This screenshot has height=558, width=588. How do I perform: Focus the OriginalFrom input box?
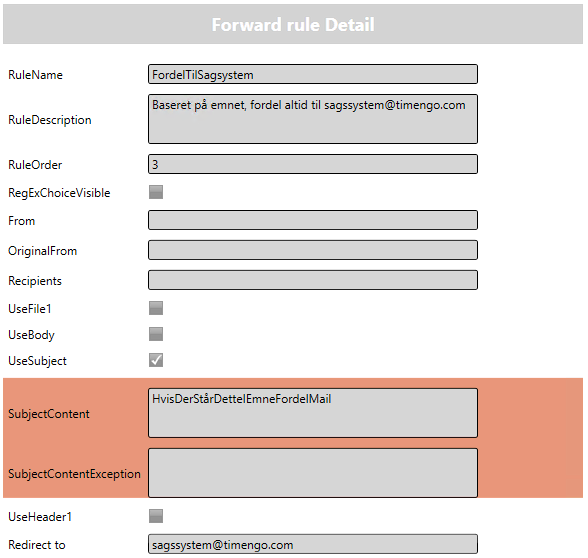coord(313,250)
